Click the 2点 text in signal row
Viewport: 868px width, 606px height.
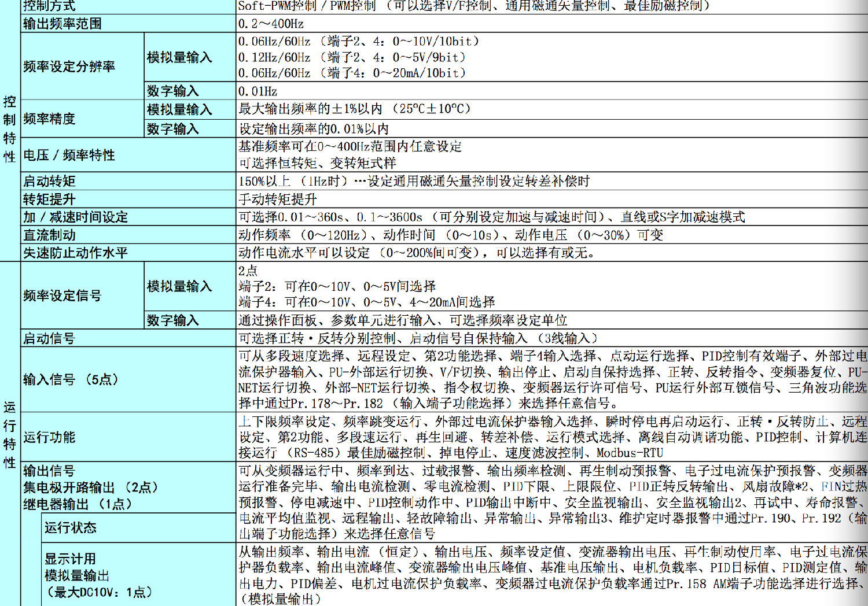point(248,271)
